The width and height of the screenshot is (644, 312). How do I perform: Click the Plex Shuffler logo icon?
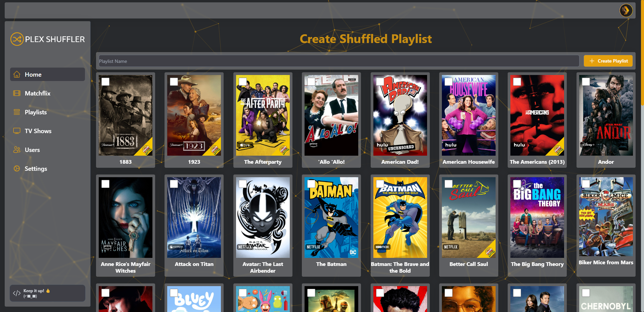coord(17,39)
